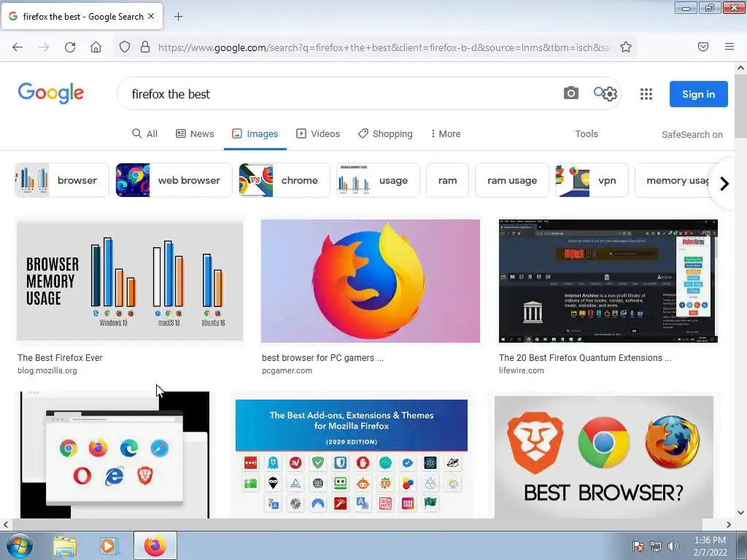Viewport: 747px width, 560px height.
Task: Open Internet Archive screenshot image result
Action: coord(608,281)
